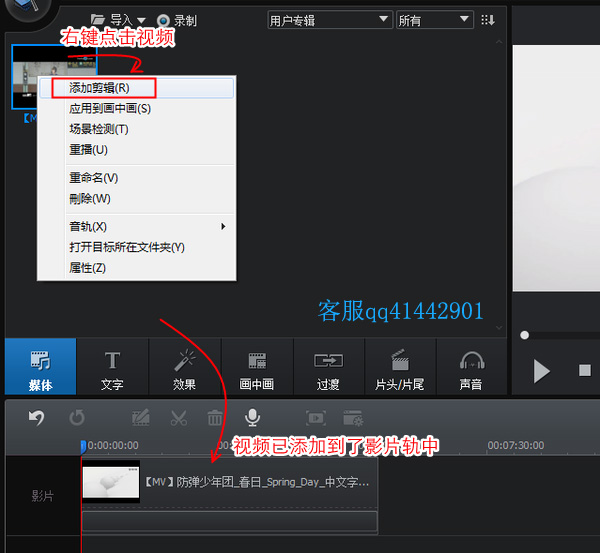600x553 pixels.
Task: Expand the 音轨(X) submenu
Action: click(136, 227)
